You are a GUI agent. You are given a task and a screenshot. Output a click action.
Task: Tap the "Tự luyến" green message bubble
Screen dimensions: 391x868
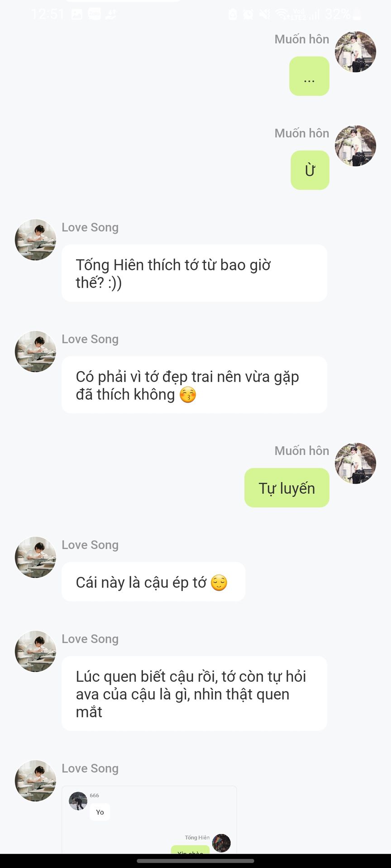click(x=286, y=488)
